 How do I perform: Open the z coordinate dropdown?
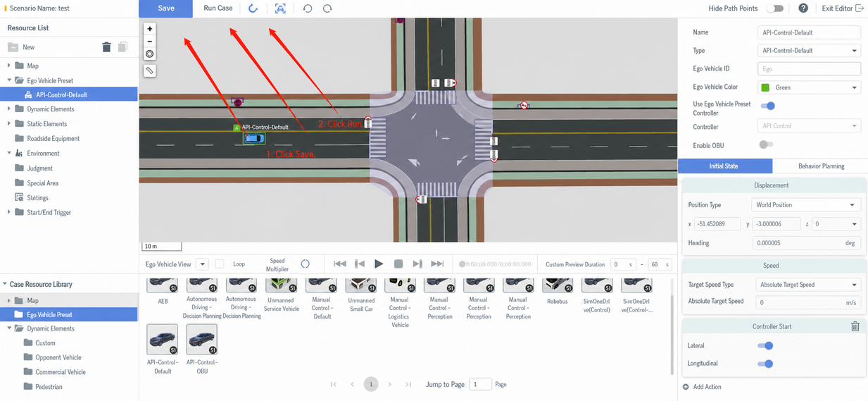click(x=836, y=224)
